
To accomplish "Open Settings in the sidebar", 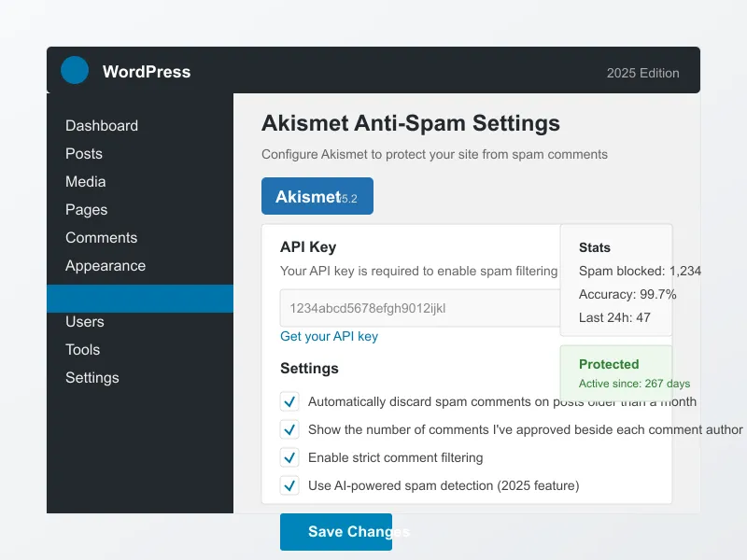I will 92,378.
